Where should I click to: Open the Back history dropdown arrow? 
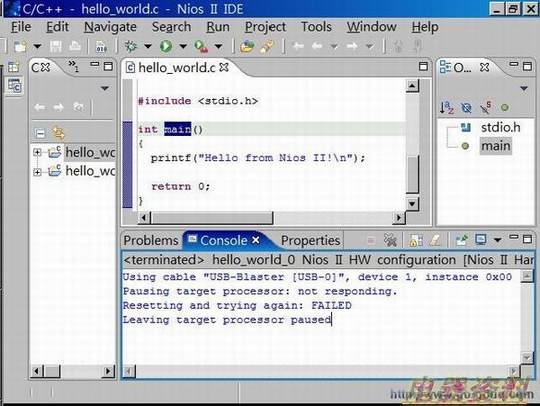[334, 46]
